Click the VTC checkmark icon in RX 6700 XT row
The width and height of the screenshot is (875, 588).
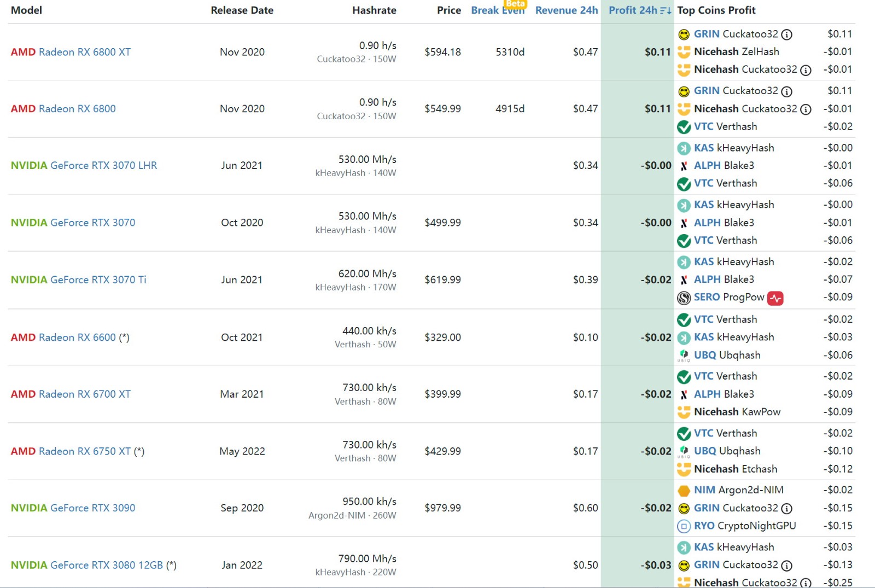click(x=684, y=377)
